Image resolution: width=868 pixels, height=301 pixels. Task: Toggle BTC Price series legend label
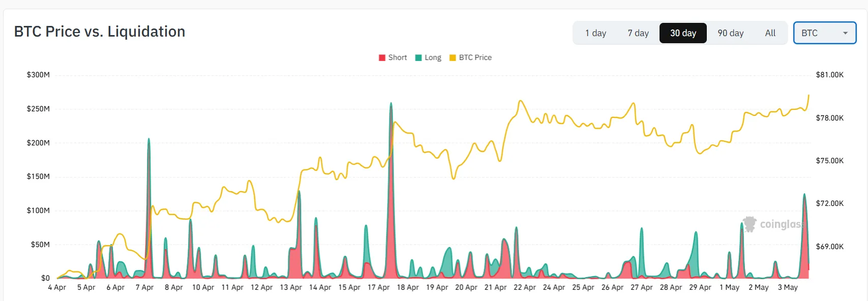pyautogui.click(x=475, y=58)
